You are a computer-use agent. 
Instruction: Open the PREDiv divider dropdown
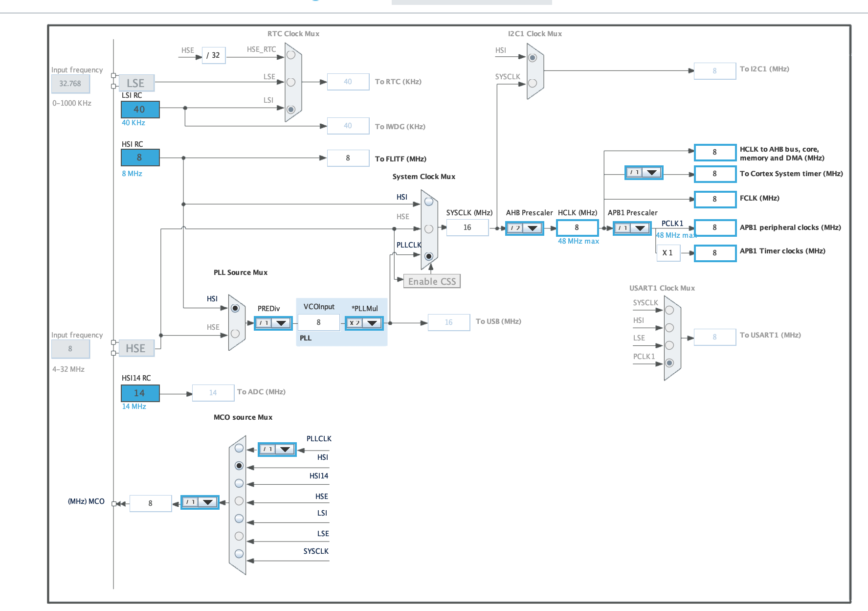[281, 323]
